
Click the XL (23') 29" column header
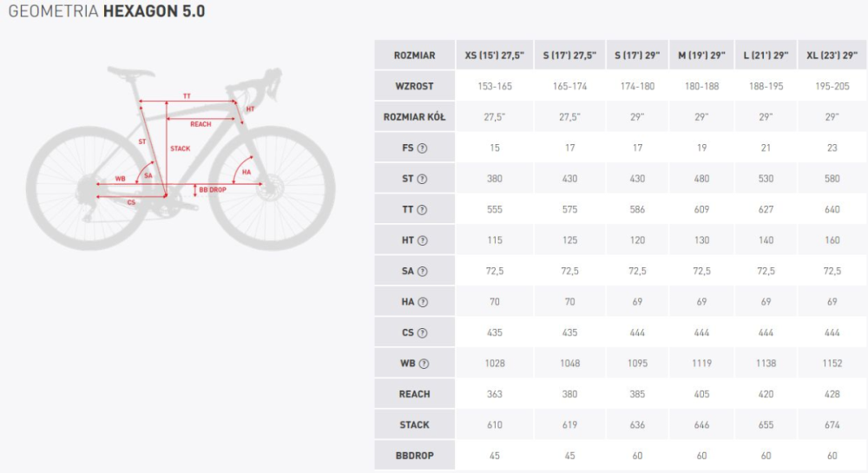(x=832, y=56)
